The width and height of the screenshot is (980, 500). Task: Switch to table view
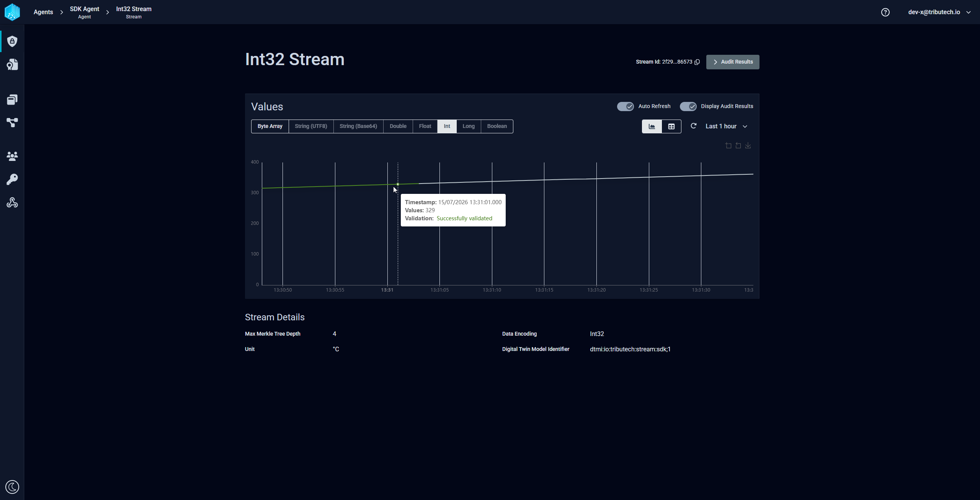coord(671,126)
